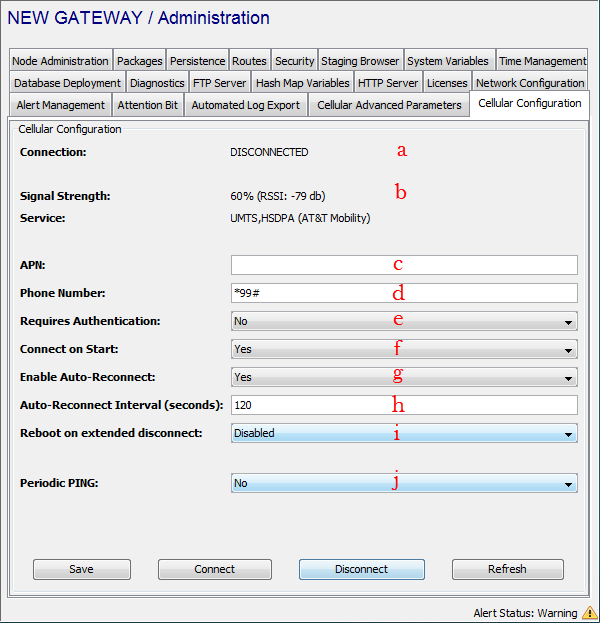Expand Reboot on extended disconnect dropdown
The image size is (600, 623).
coord(403,433)
